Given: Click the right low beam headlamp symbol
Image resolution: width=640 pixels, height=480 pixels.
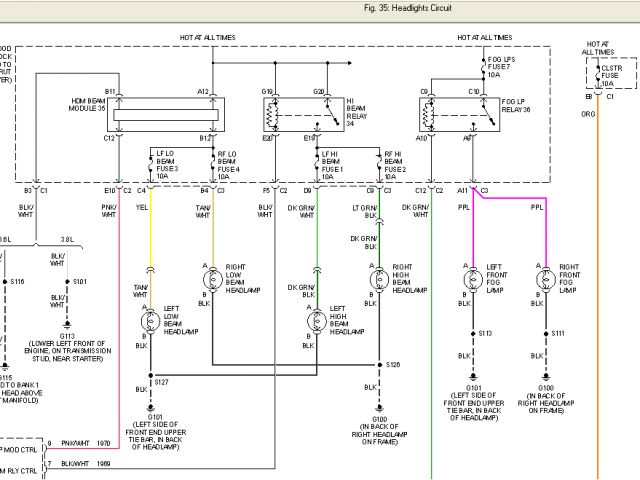Looking at the screenshot, I should (212, 278).
